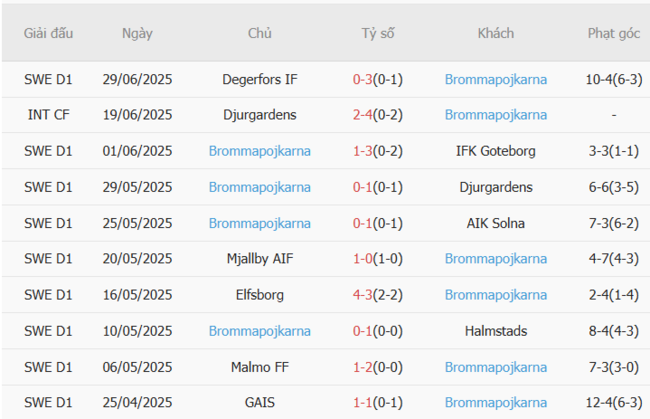Click Brommapojkarna in the AIK Solna match

coord(259,223)
